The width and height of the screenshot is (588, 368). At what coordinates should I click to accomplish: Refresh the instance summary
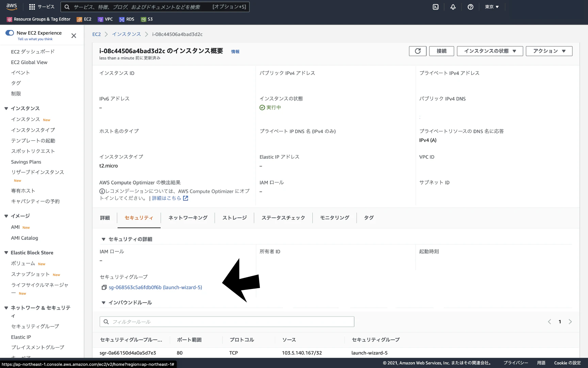418,51
